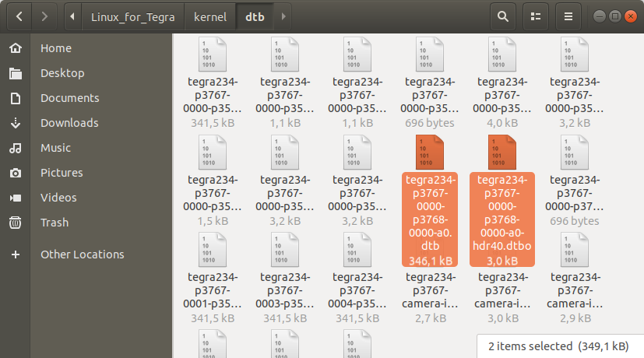The width and height of the screenshot is (644, 358).
Task: Click the Desktop folder icon
Action: [16, 73]
